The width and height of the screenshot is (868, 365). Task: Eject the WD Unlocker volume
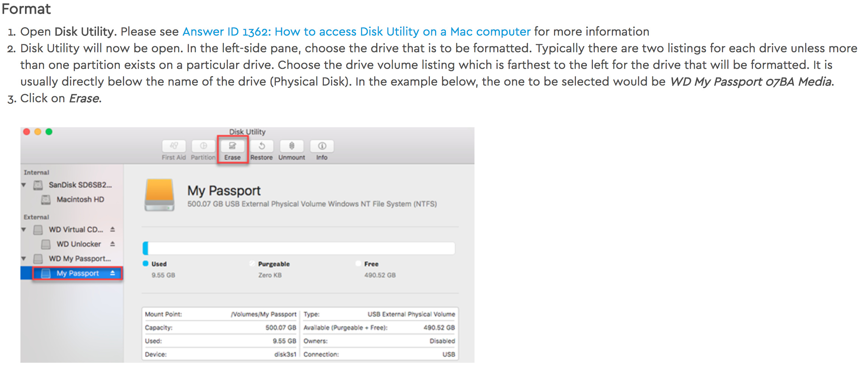click(112, 244)
